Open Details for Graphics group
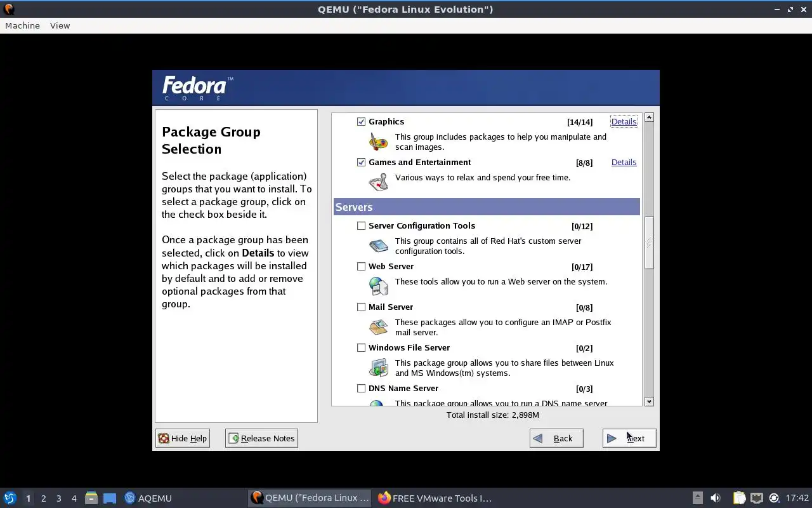Viewport: 812px width, 508px height. (x=624, y=122)
